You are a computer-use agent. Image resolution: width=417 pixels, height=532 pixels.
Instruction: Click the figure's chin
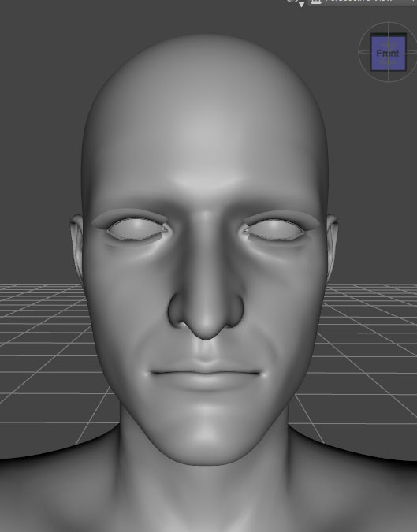(x=205, y=437)
